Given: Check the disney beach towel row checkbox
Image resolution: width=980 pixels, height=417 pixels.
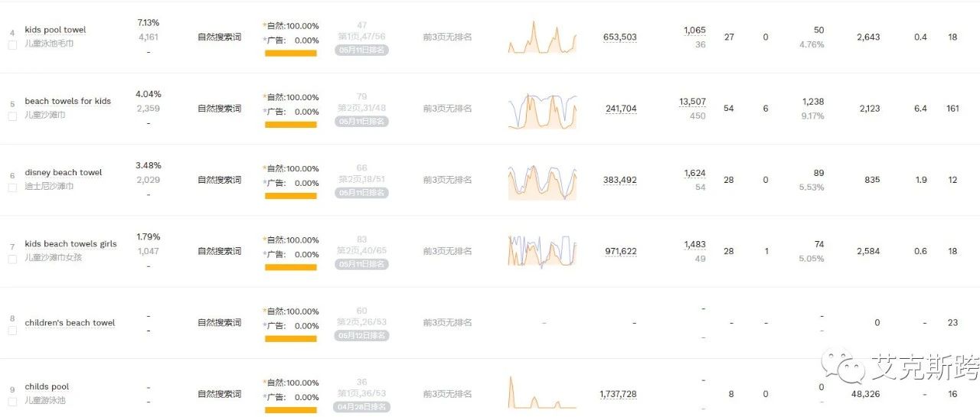Looking at the screenshot, I should pos(12,187).
